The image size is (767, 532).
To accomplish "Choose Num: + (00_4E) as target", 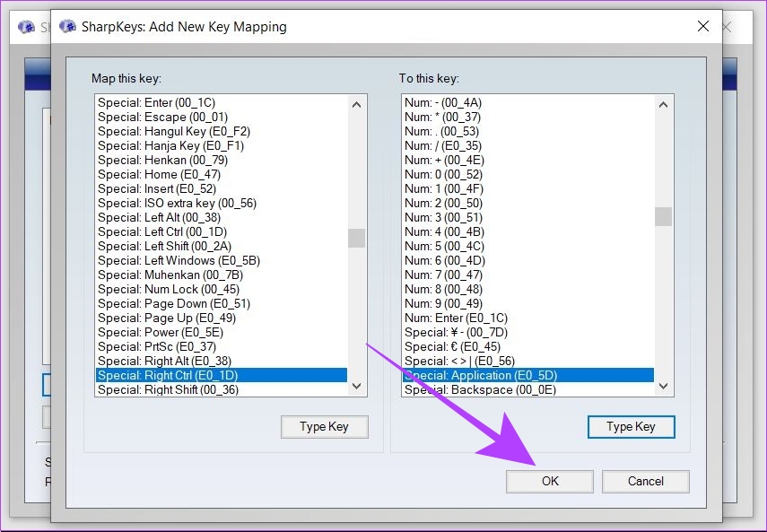I will [x=527, y=160].
